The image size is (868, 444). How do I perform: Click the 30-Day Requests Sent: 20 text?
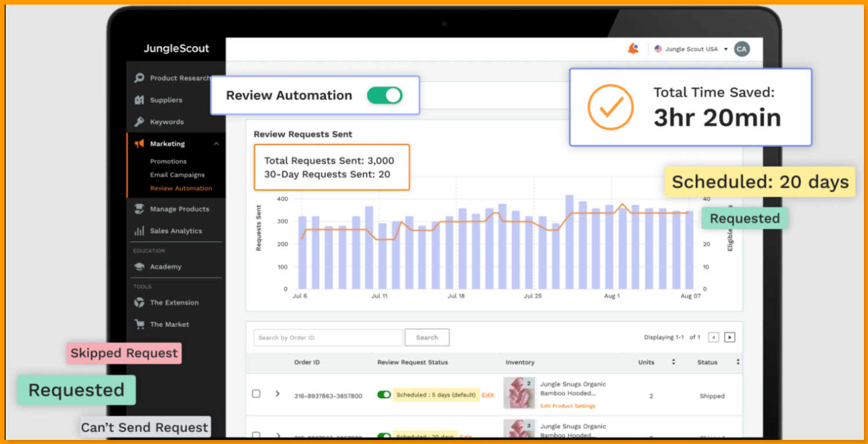coord(327,174)
